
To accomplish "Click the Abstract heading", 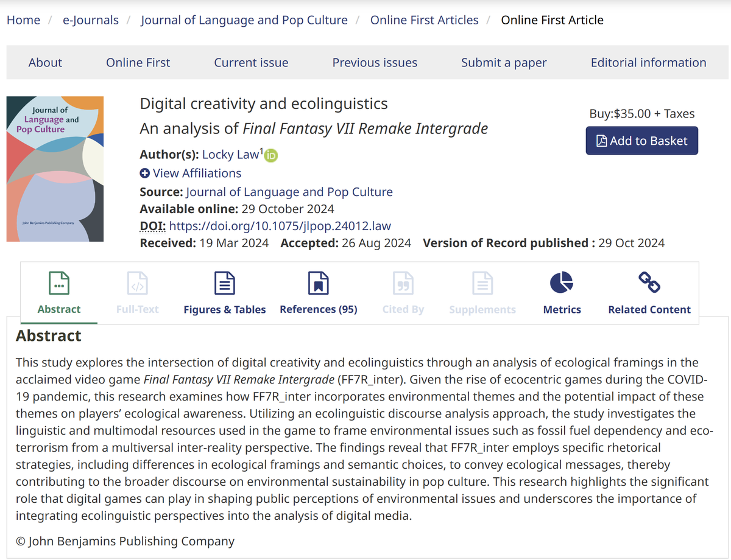I will click(49, 335).
